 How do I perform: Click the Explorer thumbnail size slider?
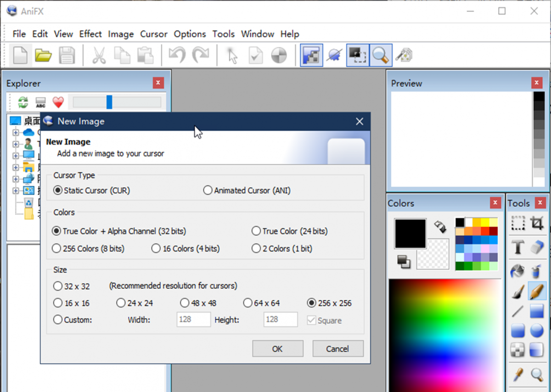pyautogui.click(x=117, y=102)
